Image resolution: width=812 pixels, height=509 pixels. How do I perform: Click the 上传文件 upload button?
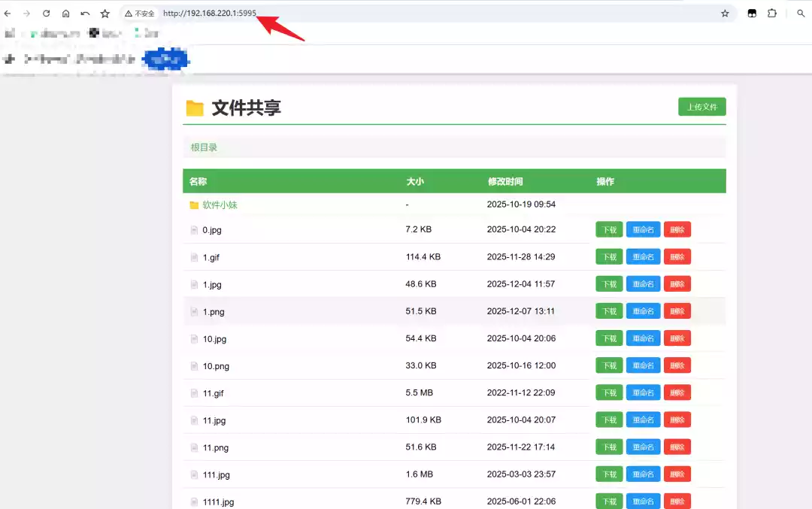(701, 106)
